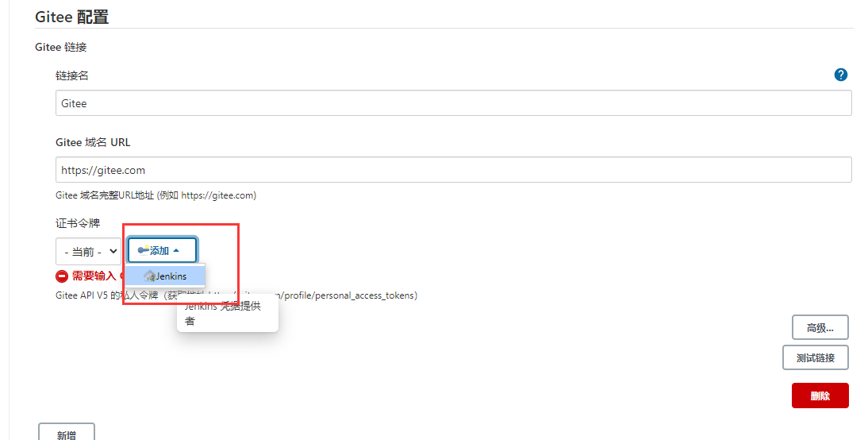The image size is (868, 440).
Task: Click the Gitee 域名完整URL地址 hint text
Action: point(156,195)
